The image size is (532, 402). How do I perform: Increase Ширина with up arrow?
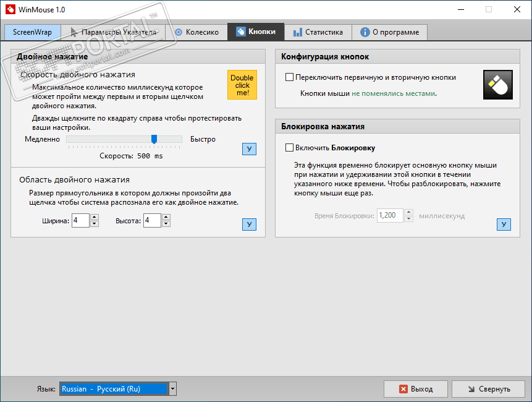95,217
